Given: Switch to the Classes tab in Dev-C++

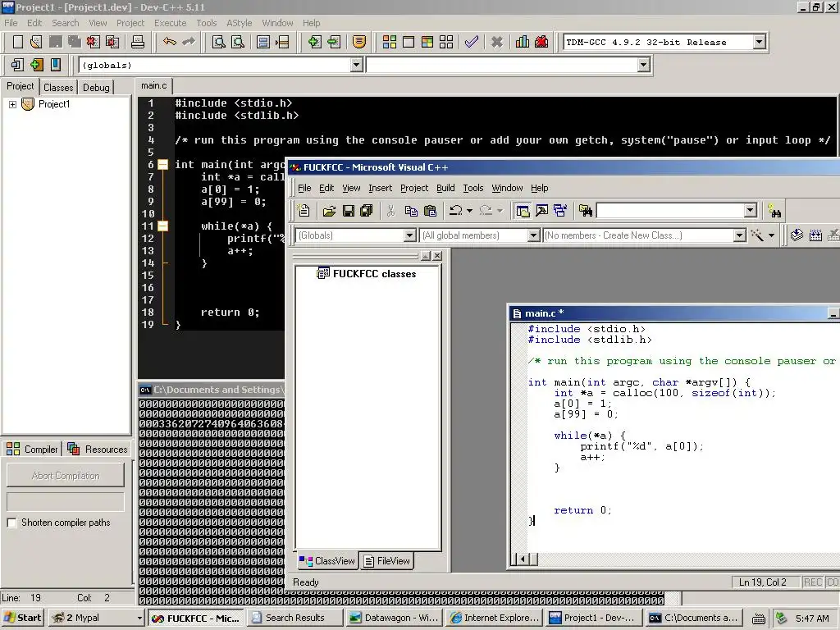Looking at the screenshot, I should point(58,87).
